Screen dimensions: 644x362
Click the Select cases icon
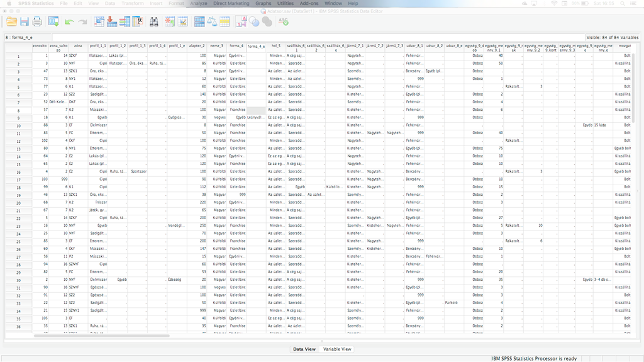(x=225, y=22)
